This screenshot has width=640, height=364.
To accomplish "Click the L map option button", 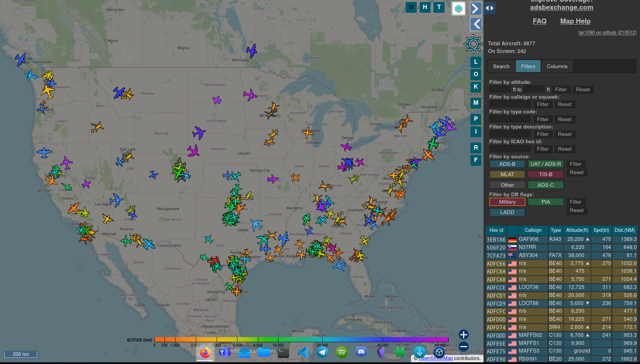I will coord(476,62).
